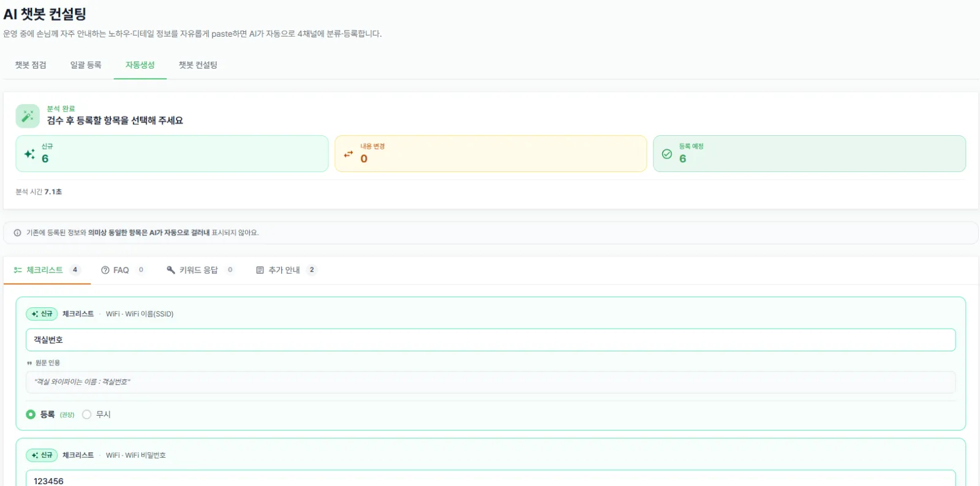The height and width of the screenshot is (486, 980).
Task: Open the 챗봇 점검 tab
Action: coord(31,65)
